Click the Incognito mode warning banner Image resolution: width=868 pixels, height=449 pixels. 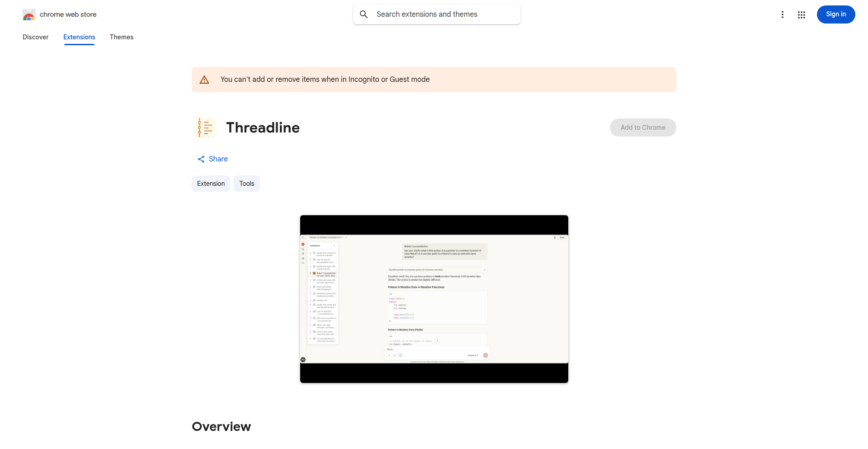coord(434,79)
